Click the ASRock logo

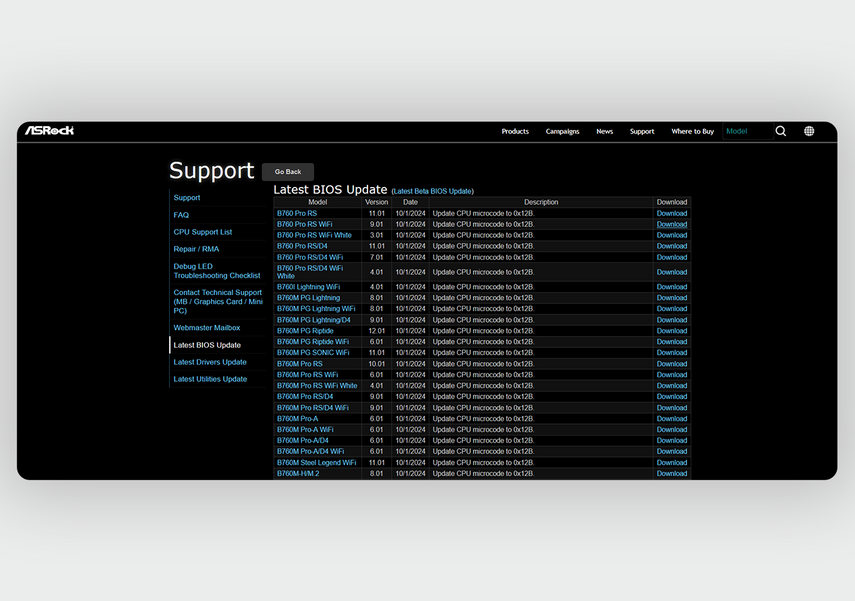click(50, 130)
